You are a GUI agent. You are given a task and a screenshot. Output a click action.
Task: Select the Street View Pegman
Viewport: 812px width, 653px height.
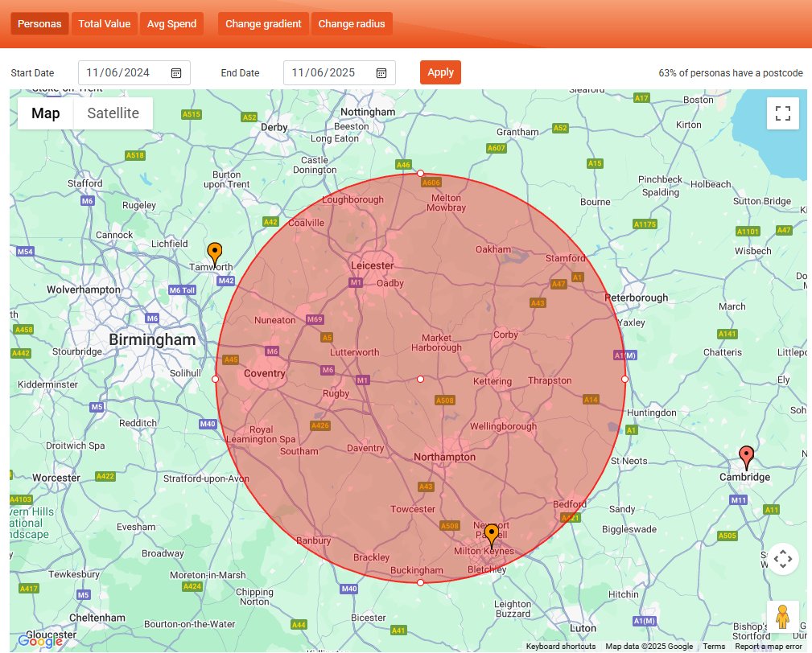pyautogui.click(x=783, y=616)
